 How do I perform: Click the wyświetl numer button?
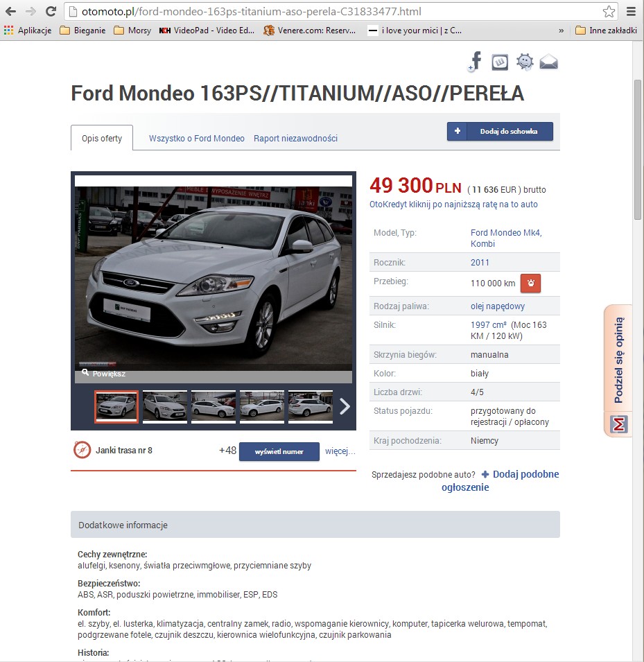[279, 452]
